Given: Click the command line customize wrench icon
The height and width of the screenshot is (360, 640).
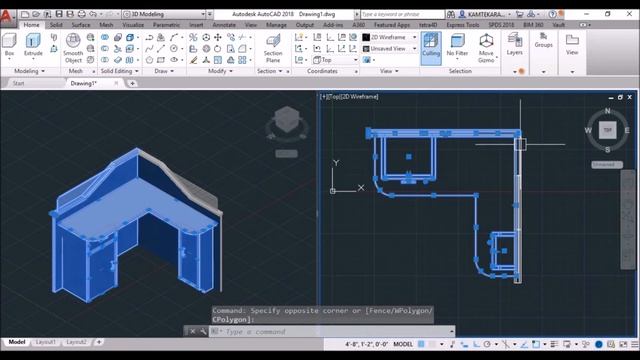Looking at the screenshot, I should point(203,331).
